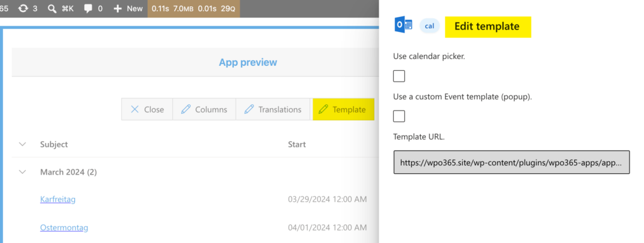The height and width of the screenshot is (243, 644).
Task: Click the 04/01/2024 12:00 AM start date
Action: 327,227
